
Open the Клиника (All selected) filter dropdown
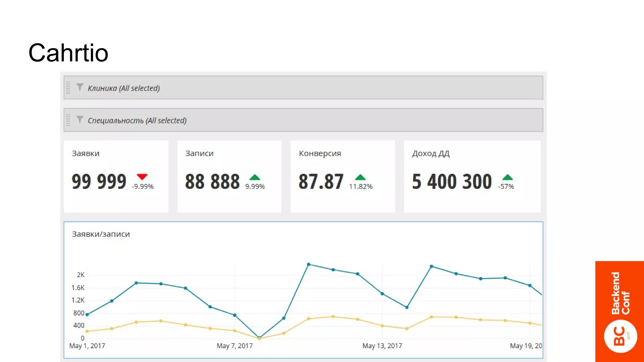click(x=124, y=88)
